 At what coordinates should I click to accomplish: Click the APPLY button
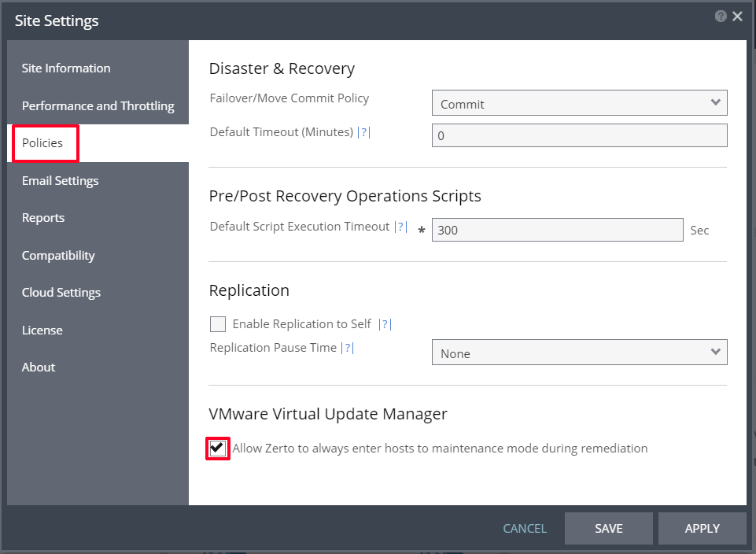coord(702,529)
